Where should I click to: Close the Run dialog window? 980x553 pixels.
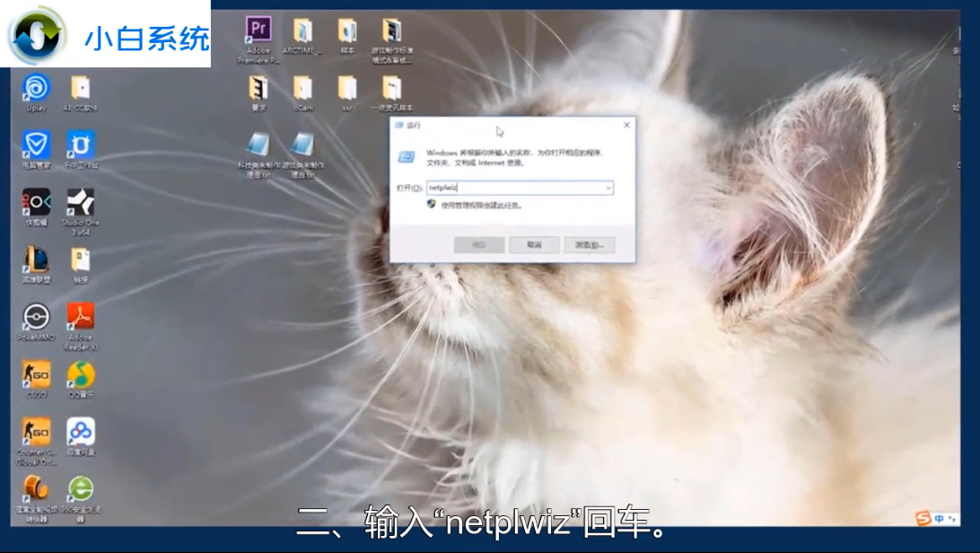click(x=626, y=125)
